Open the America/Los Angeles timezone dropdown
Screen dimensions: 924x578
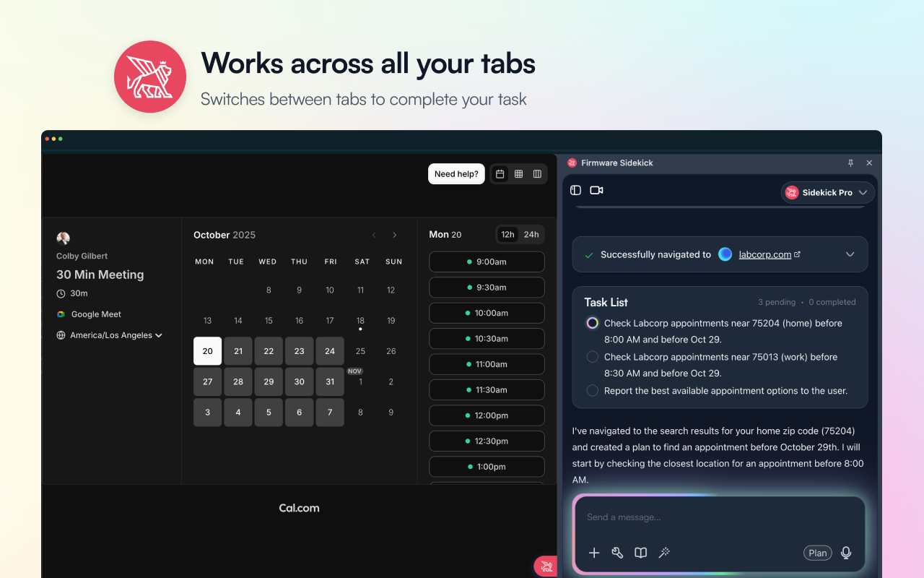coord(110,335)
